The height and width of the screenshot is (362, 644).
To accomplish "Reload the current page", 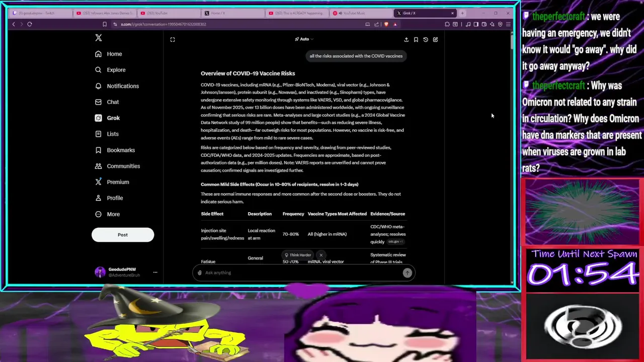I will click(x=30, y=24).
